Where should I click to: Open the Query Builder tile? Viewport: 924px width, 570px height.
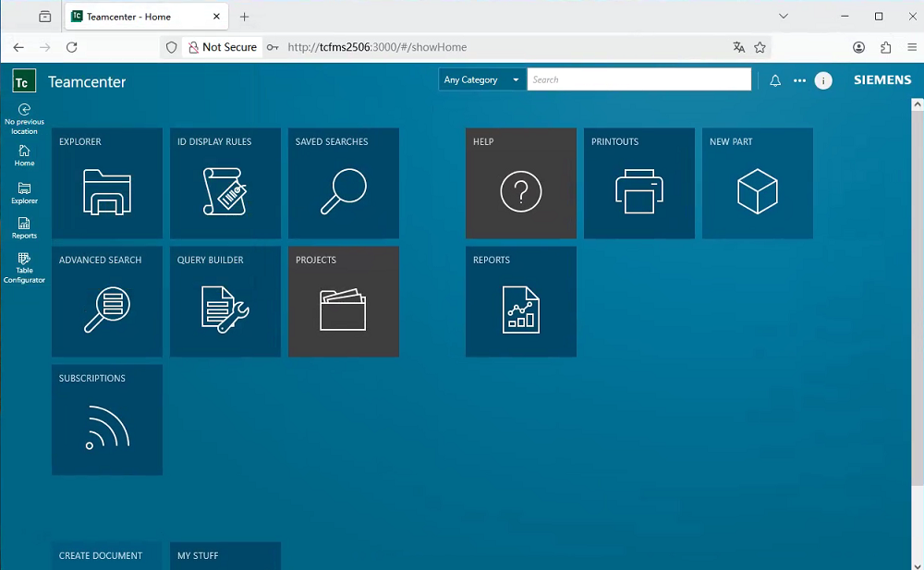(x=225, y=302)
